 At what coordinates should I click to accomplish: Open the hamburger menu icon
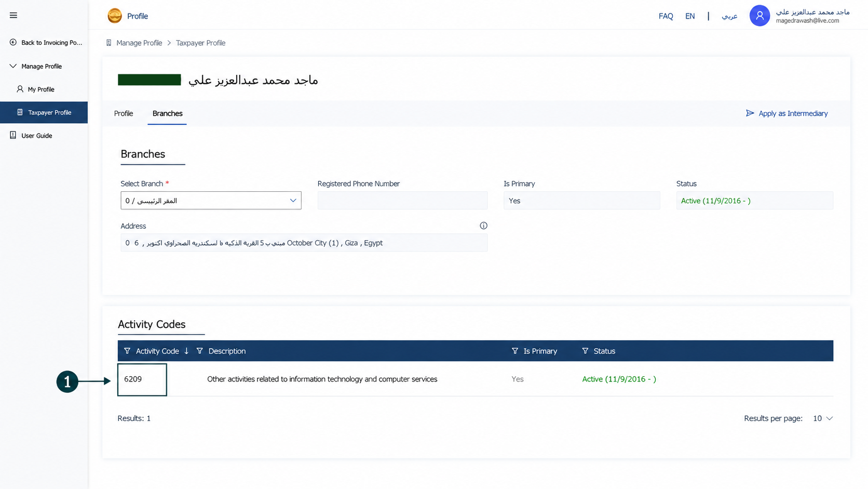pos(13,16)
